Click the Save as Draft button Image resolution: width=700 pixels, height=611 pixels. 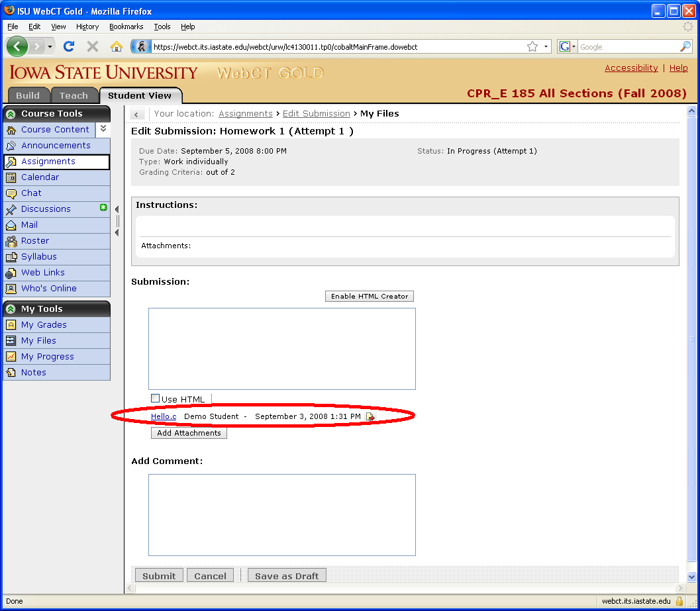pyautogui.click(x=287, y=576)
